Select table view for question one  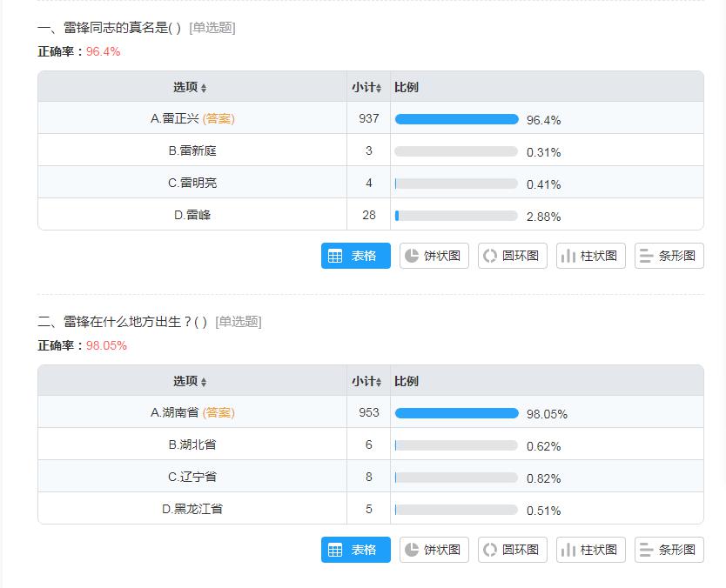355,256
